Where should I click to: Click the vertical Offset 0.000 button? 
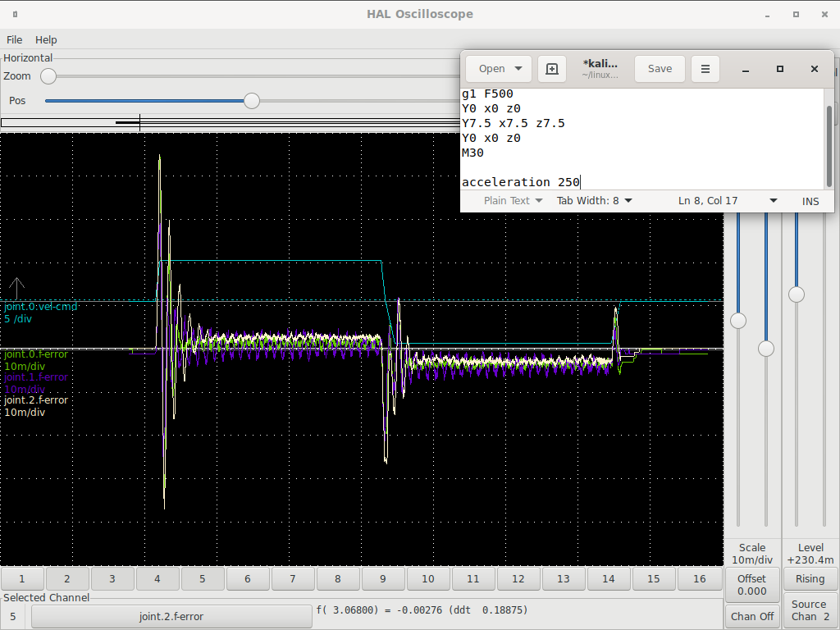(x=752, y=585)
